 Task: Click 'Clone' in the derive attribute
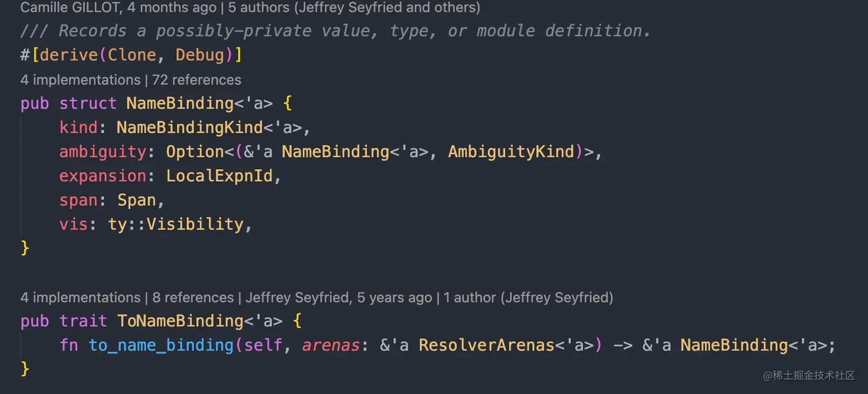coord(132,55)
